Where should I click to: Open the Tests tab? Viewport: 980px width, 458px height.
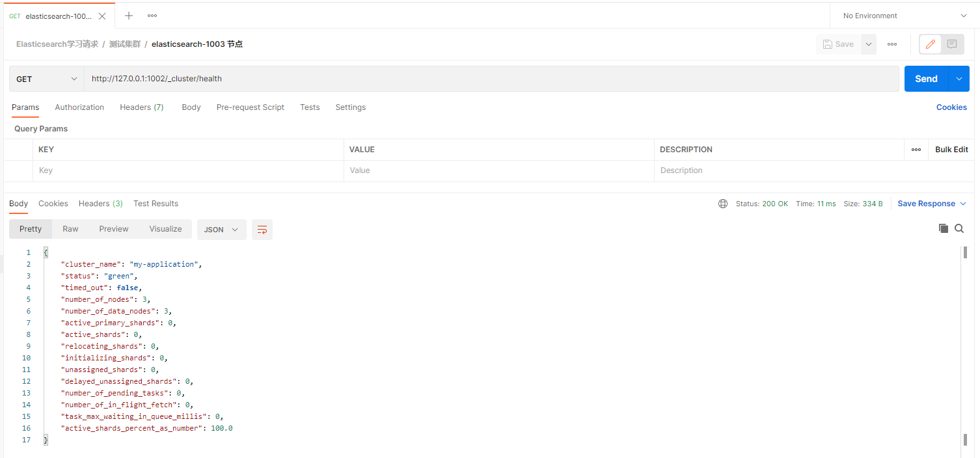[x=310, y=107]
